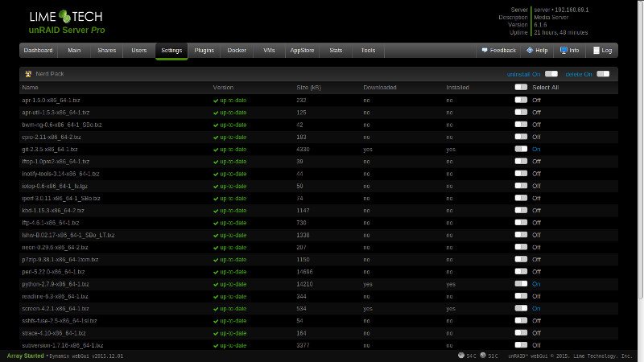
Task: Enable the iftop-1.0pre2 package switch
Action: (521, 162)
